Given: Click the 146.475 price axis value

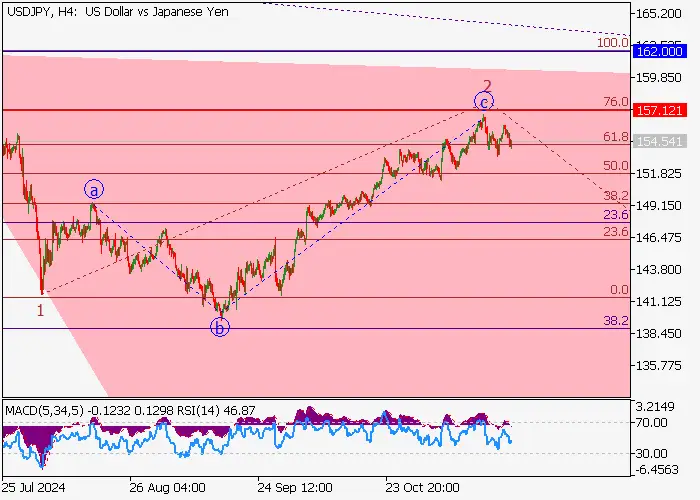Looking at the screenshot, I should 659,238.
